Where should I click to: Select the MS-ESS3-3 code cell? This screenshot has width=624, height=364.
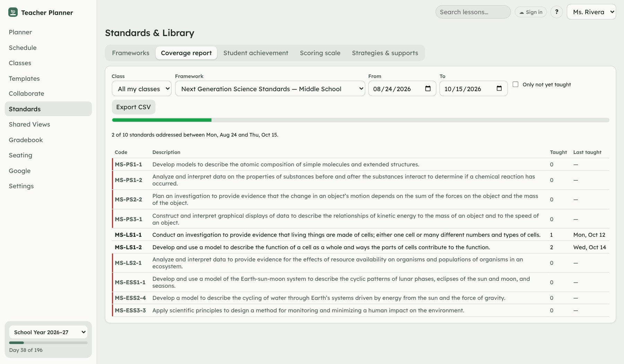[x=130, y=310]
